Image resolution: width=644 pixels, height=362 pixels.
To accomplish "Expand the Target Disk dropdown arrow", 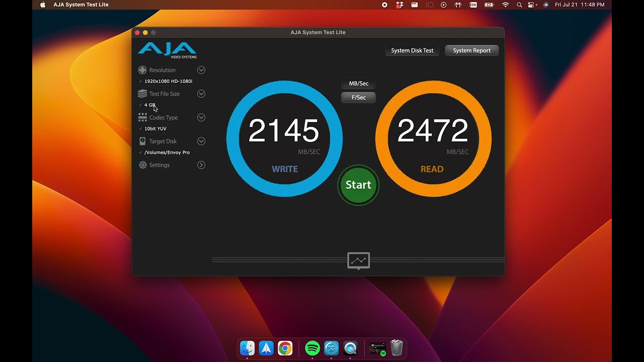I will pyautogui.click(x=201, y=141).
